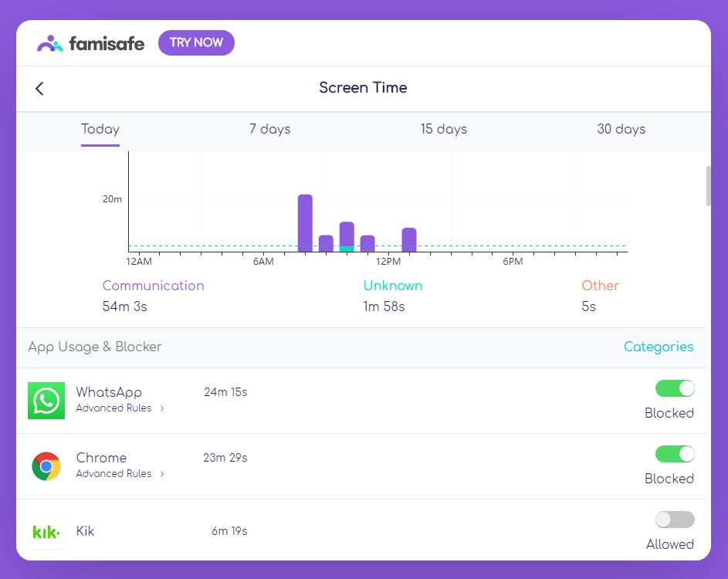Expand WhatsApp Advanced Rules chevron
This screenshot has height=579, width=728.
[162, 408]
